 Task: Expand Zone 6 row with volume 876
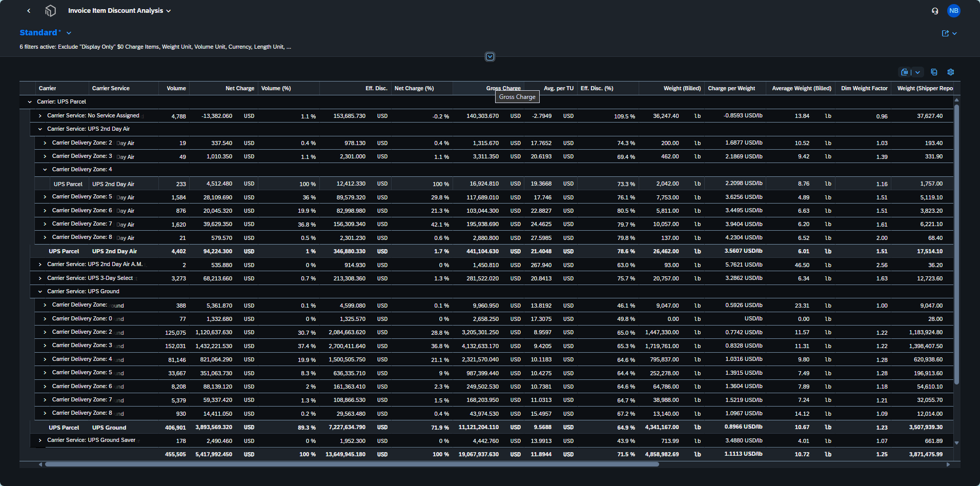(x=45, y=211)
